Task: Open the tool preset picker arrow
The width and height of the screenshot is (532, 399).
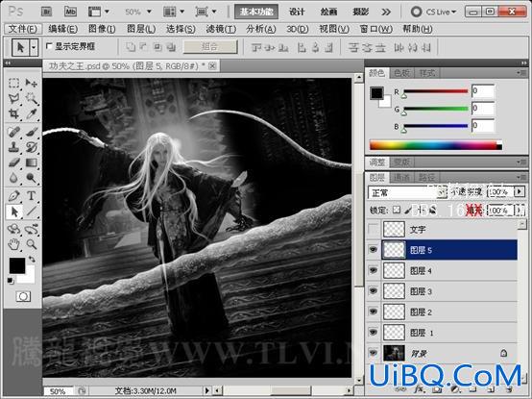Action: click(34, 47)
